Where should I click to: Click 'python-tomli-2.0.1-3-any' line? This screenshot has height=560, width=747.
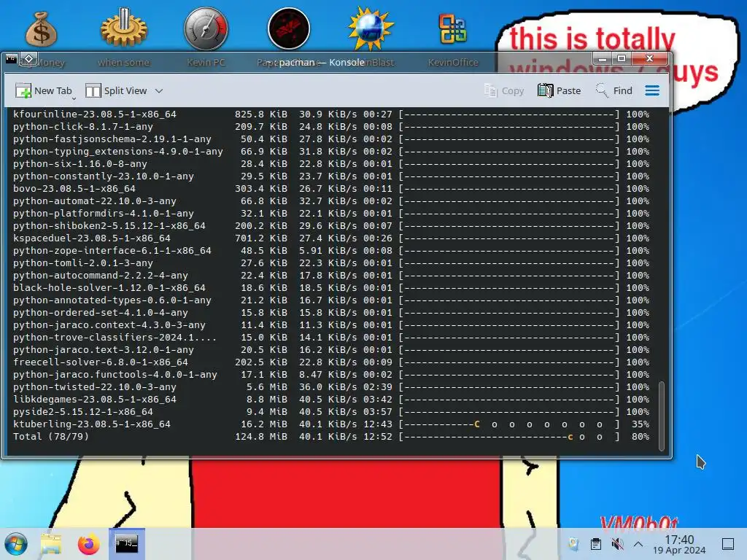coord(83,262)
